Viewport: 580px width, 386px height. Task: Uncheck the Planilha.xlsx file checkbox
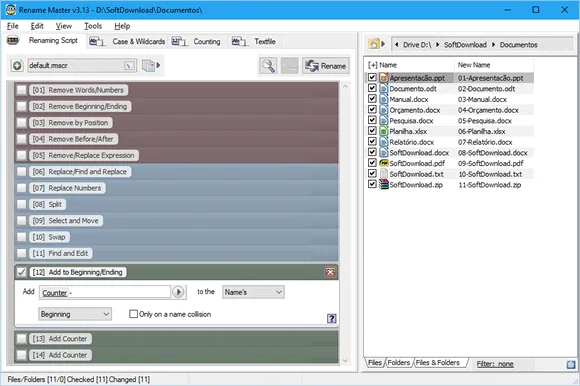point(372,131)
